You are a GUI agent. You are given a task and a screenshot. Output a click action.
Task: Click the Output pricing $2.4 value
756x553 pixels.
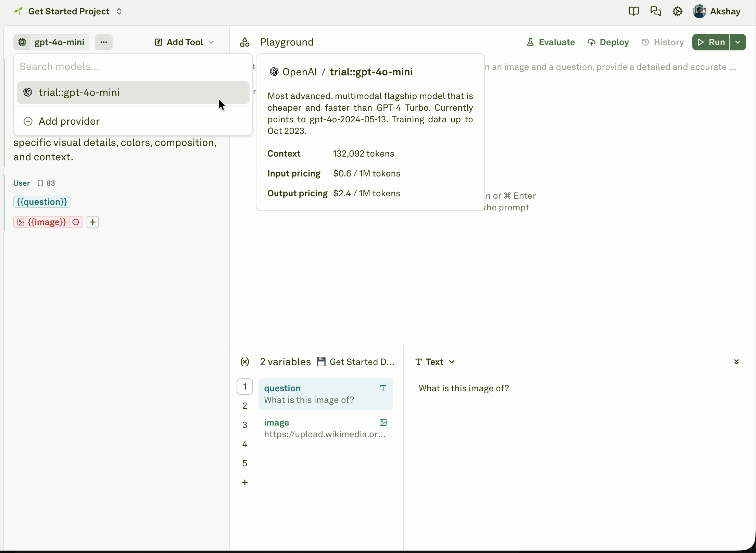pyautogui.click(x=367, y=193)
